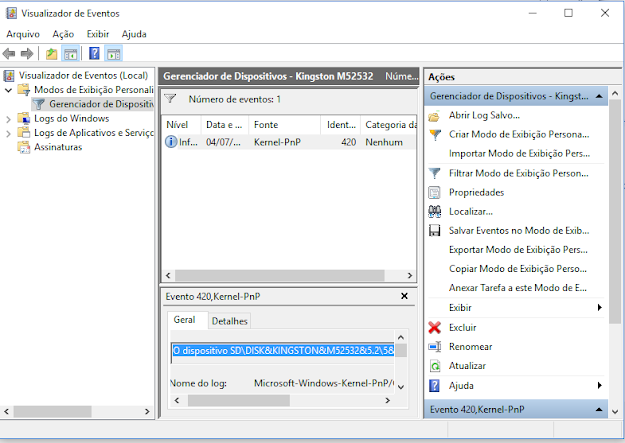Open the Exibir menu in menu bar
This screenshot has height=443, width=625.
(98, 34)
